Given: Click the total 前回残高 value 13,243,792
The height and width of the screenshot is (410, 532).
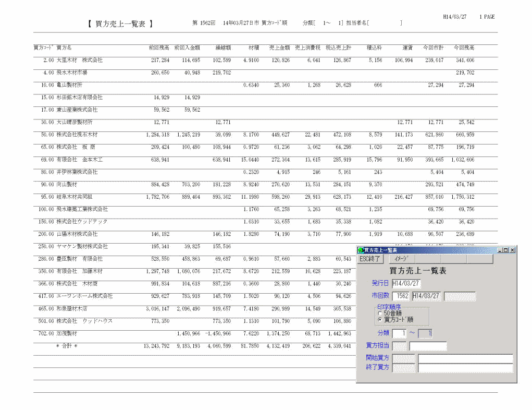Looking at the screenshot, I should pos(156,346).
